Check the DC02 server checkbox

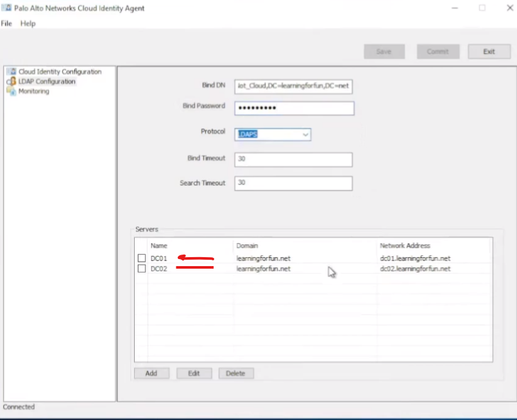[x=142, y=269]
